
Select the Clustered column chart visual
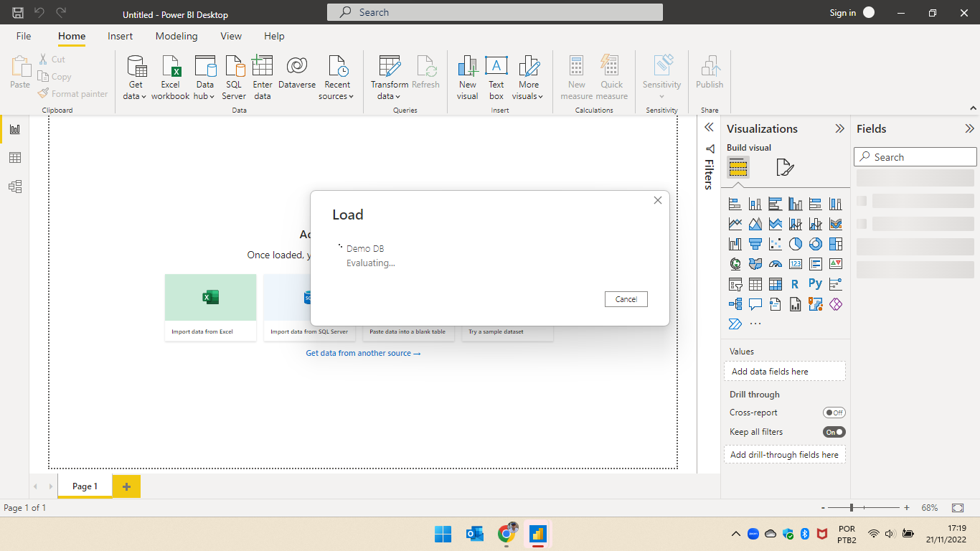click(795, 204)
